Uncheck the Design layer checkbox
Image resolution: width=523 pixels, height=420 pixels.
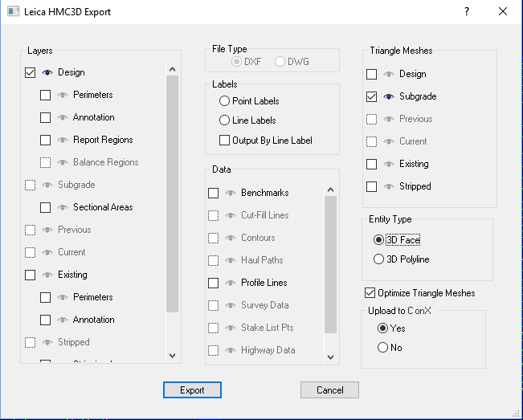[x=31, y=72]
